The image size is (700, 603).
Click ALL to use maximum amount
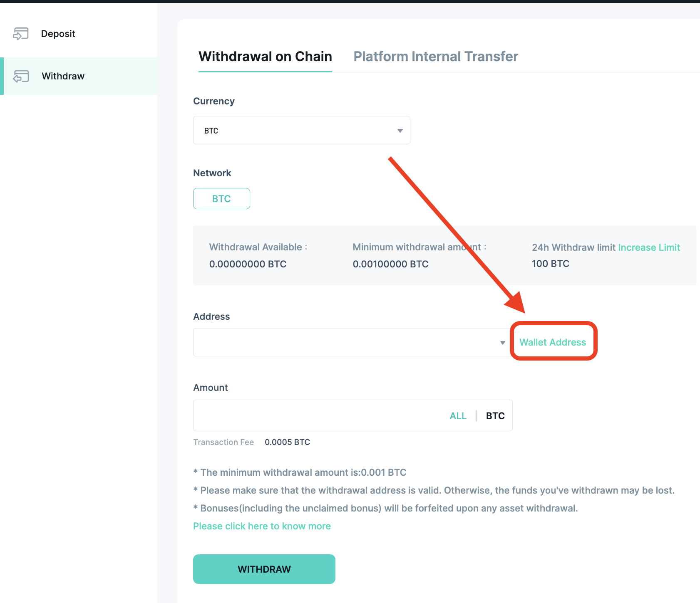click(x=458, y=415)
